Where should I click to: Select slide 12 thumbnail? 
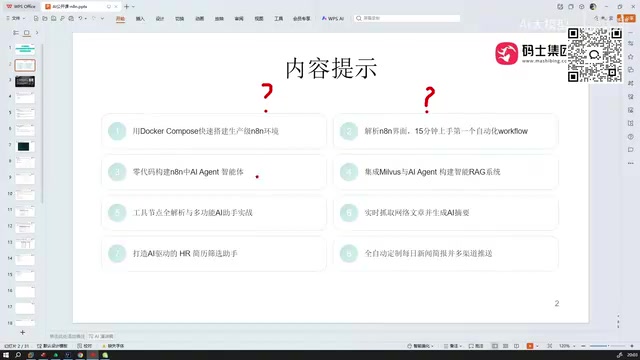[x=25, y=227]
